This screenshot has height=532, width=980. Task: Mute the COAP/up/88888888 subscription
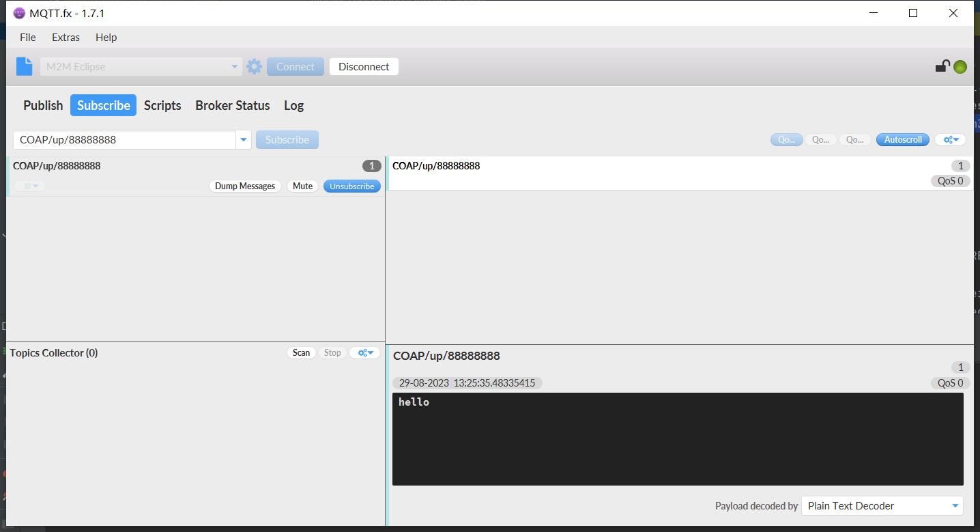pyautogui.click(x=302, y=186)
